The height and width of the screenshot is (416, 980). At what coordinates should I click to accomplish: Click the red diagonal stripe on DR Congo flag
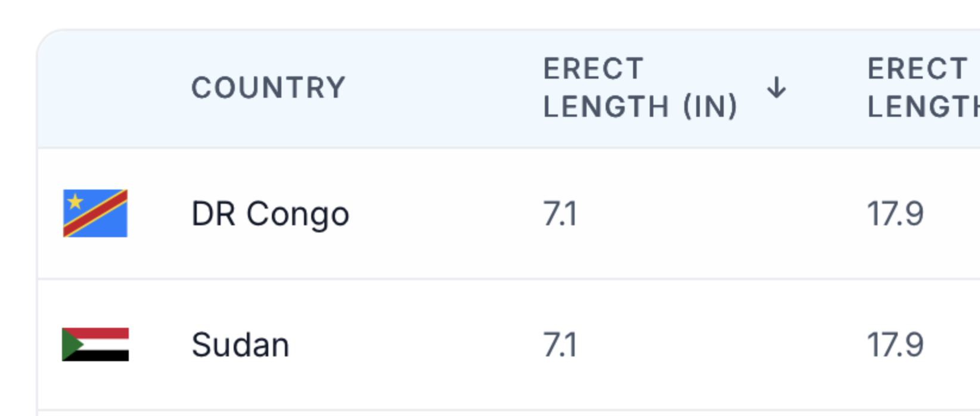(95, 213)
